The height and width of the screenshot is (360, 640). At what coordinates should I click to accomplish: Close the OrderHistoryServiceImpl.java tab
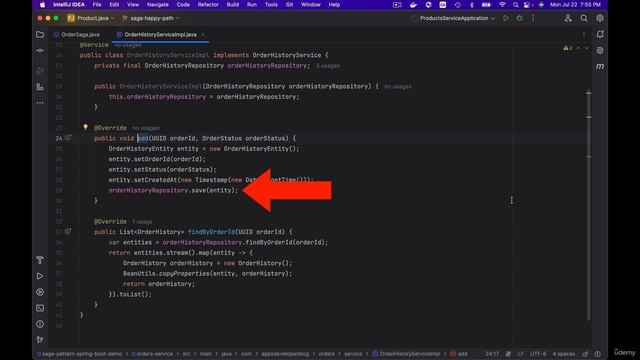click(203, 35)
